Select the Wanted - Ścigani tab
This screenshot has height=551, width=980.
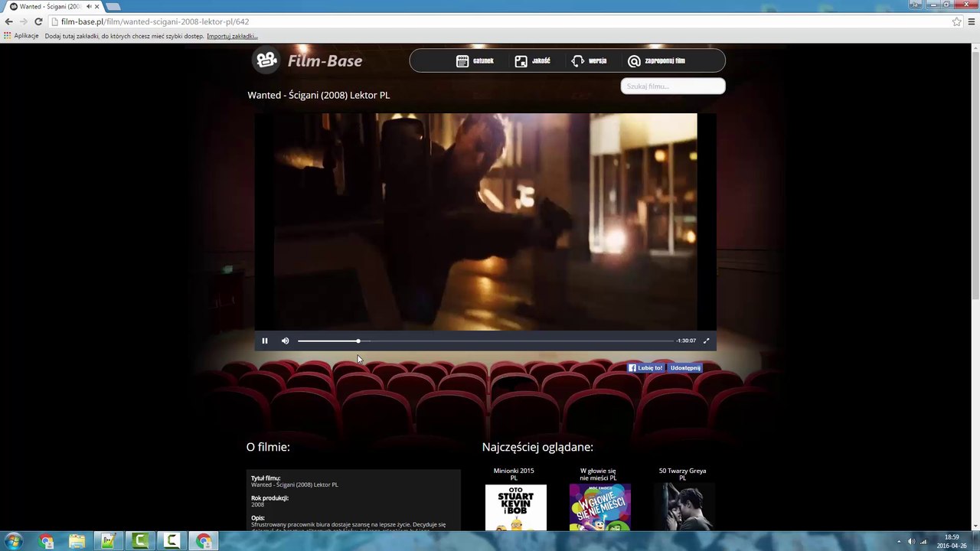[x=51, y=6]
